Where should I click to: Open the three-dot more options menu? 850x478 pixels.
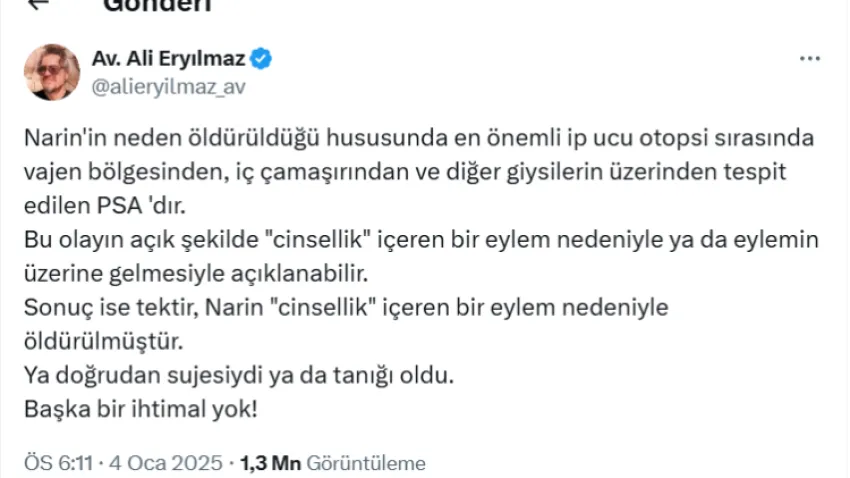point(809,60)
